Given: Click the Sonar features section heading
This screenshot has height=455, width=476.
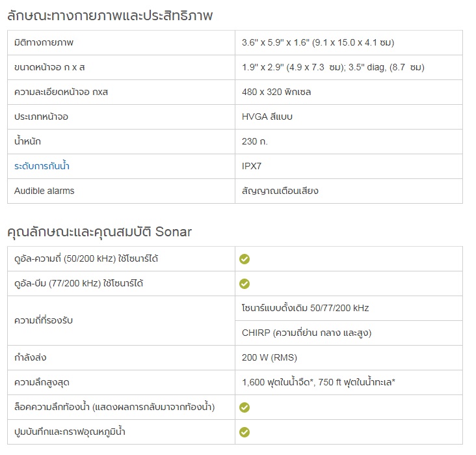Looking at the screenshot, I should 99,232.
